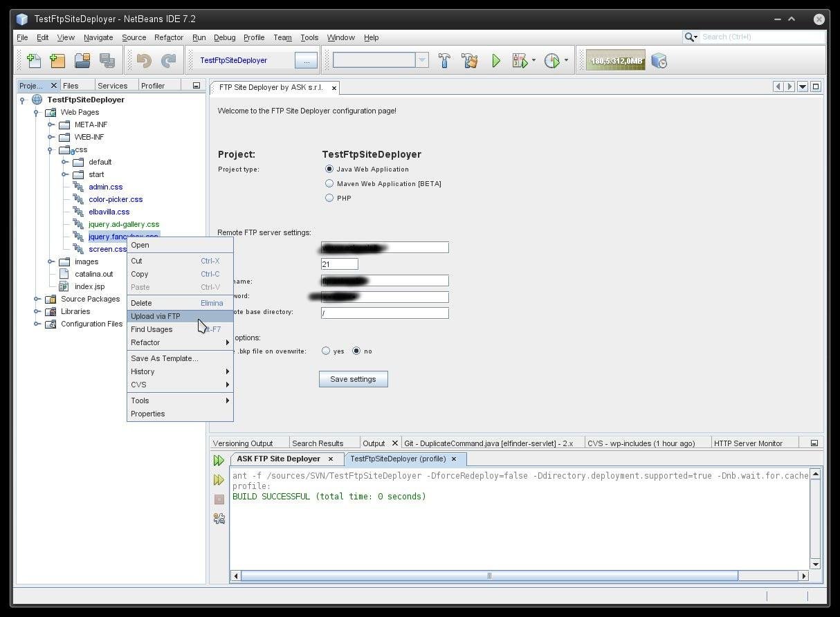Open the Clean and Build icon
The width and height of the screenshot is (840, 617).
click(470, 61)
